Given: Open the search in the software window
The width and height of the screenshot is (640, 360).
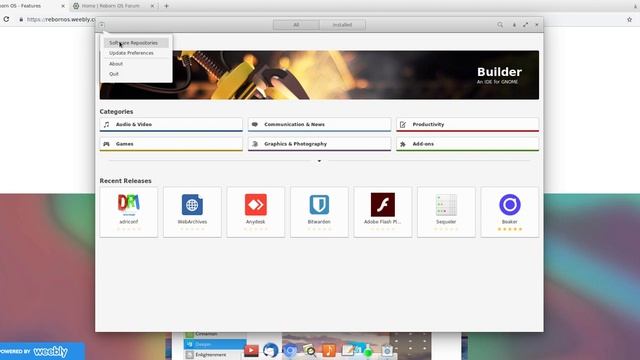Looking at the screenshot, I should pos(500,25).
